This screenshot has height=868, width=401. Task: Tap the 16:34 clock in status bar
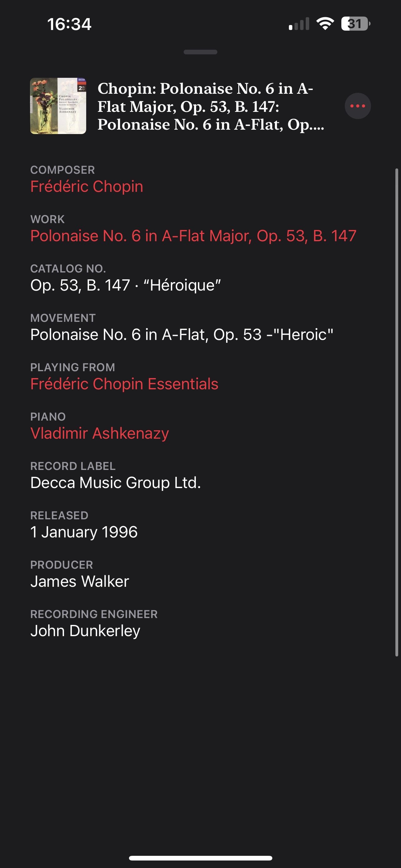[x=69, y=24]
